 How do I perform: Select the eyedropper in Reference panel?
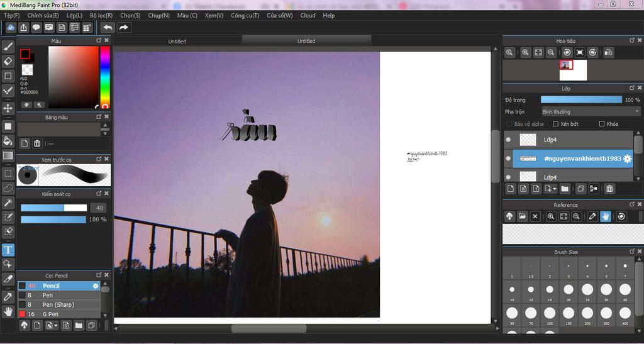tap(592, 216)
